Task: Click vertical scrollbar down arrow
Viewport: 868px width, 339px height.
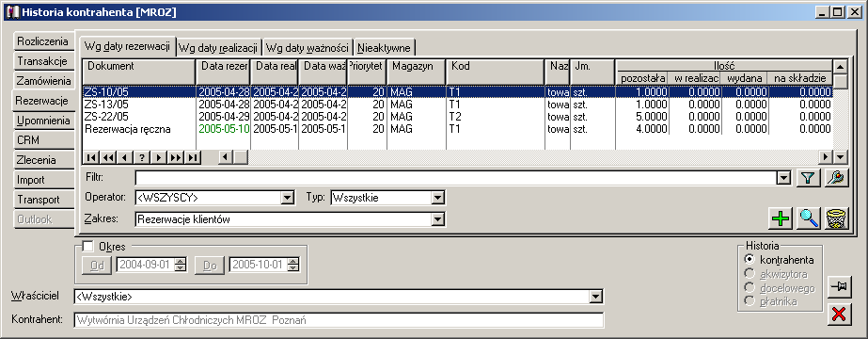Action: (841, 157)
